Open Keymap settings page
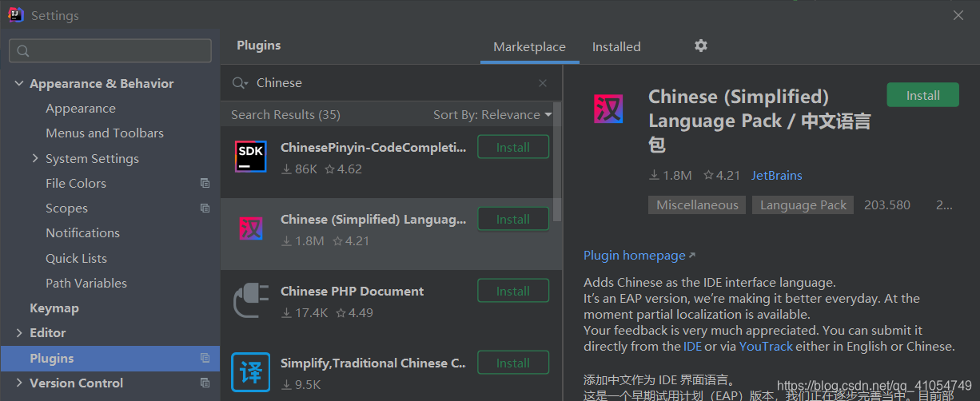The image size is (980, 401). pyautogui.click(x=54, y=308)
